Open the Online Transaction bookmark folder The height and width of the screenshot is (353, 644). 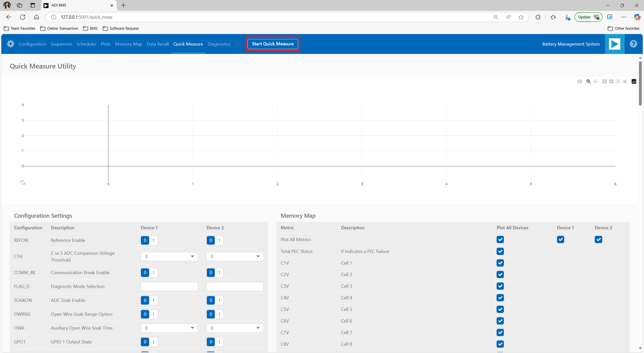[59, 28]
